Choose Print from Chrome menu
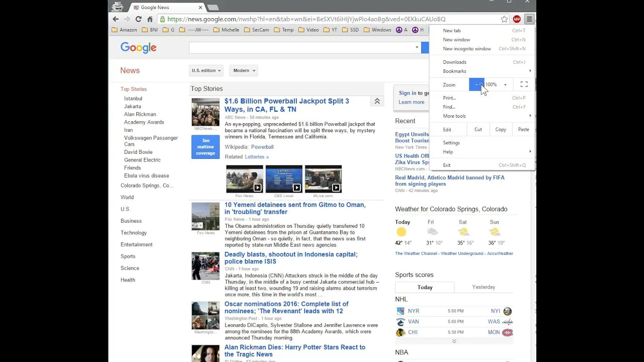This screenshot has height=362, width=644. [482, 98]
